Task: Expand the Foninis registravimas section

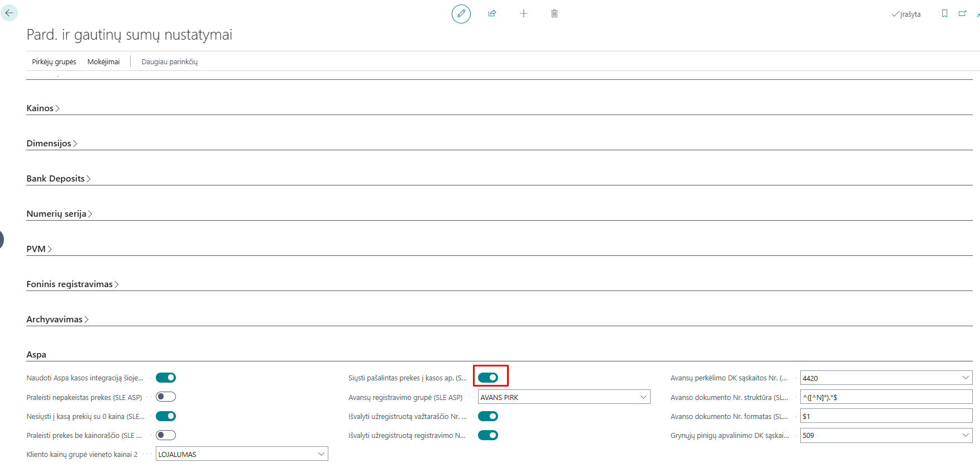Action: (x=73, y=284)
